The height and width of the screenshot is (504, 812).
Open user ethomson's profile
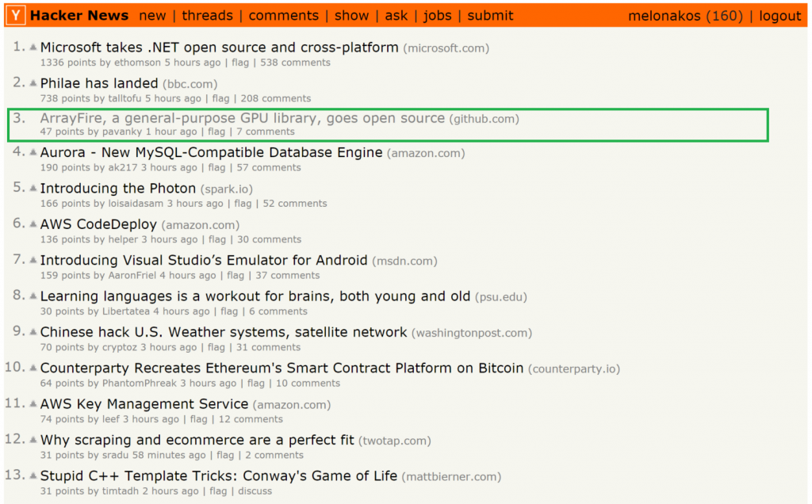(x=137, y=63)
